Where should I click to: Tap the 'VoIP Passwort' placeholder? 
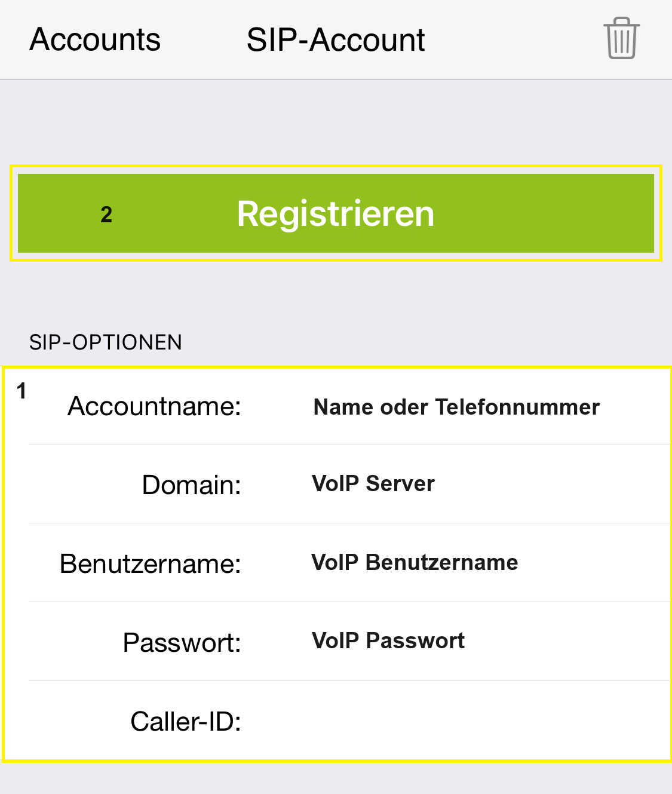pos(388,640)
